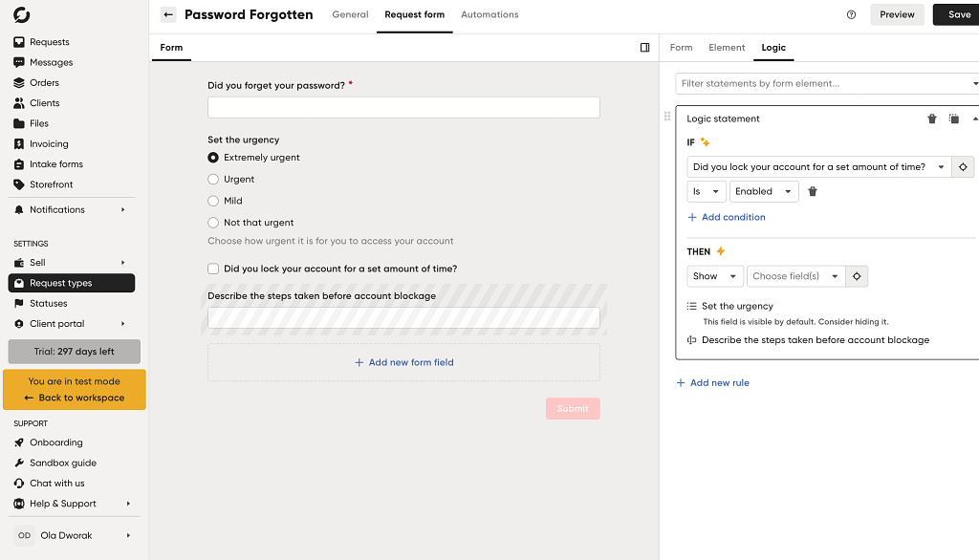
Task: Duplicate the Logic statement
Action: point(953,118)
